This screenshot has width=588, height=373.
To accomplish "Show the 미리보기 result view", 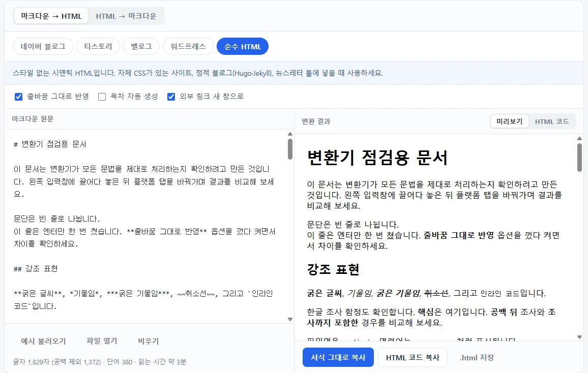I will (509, 121).
